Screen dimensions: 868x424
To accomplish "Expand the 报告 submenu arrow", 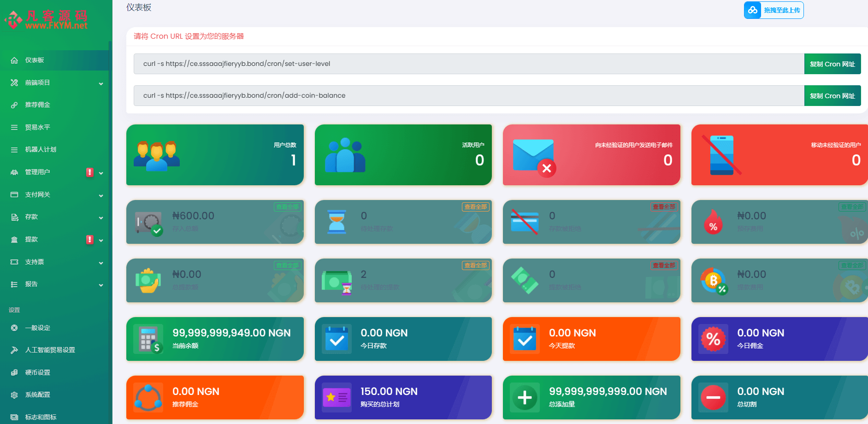I will (x=101, y=285).
